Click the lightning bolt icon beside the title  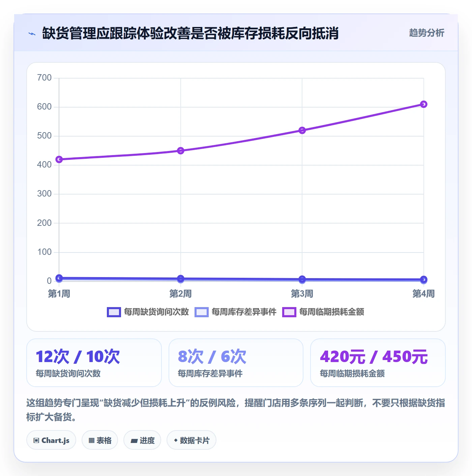(32, 34)
